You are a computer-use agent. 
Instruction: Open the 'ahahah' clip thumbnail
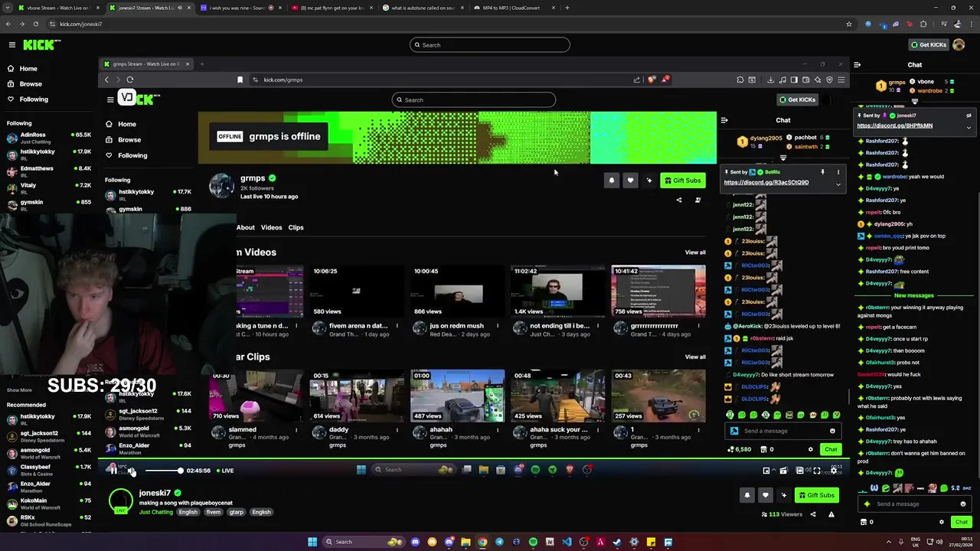tap(457, 396)
